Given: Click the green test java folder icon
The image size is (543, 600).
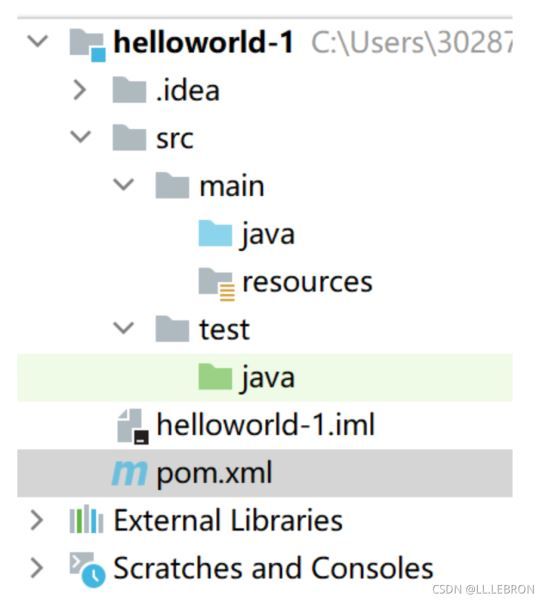Looking at the screenshot, I should tap(215, 377).
